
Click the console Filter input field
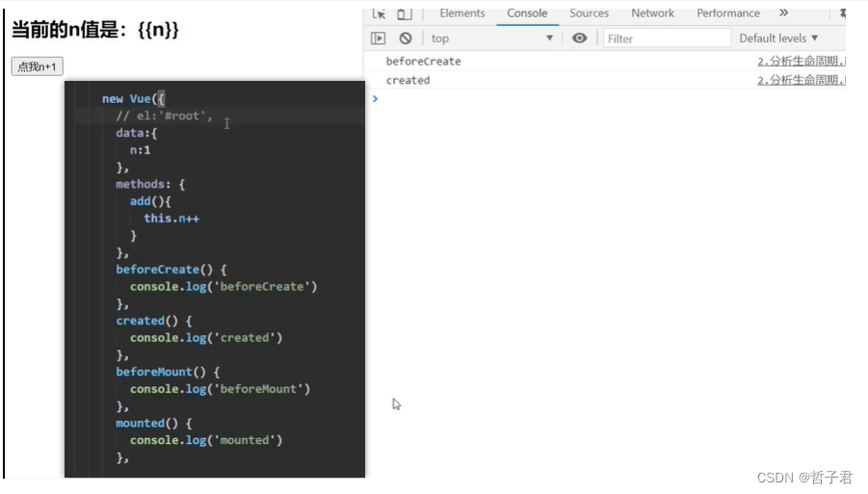[667, 39]
